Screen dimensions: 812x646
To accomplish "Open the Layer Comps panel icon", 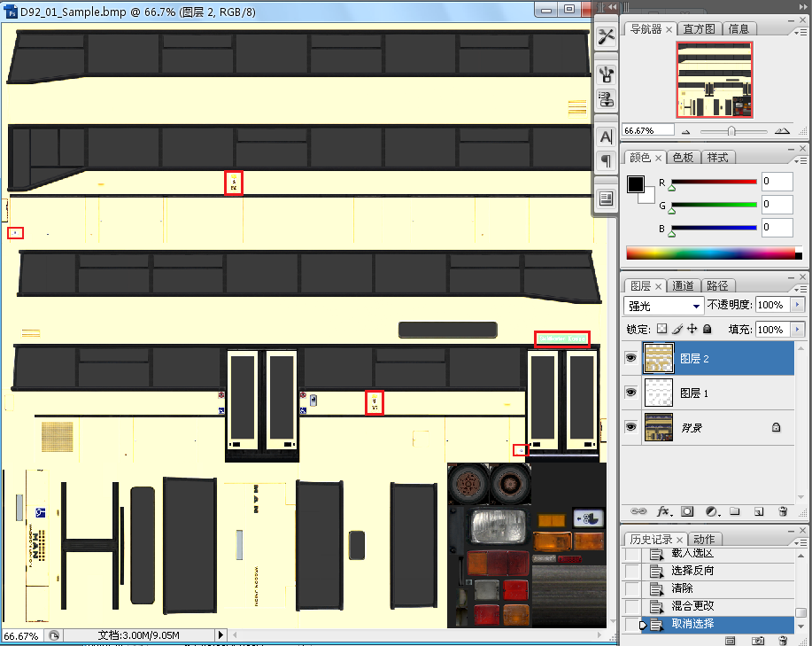I will click(606, 198).
